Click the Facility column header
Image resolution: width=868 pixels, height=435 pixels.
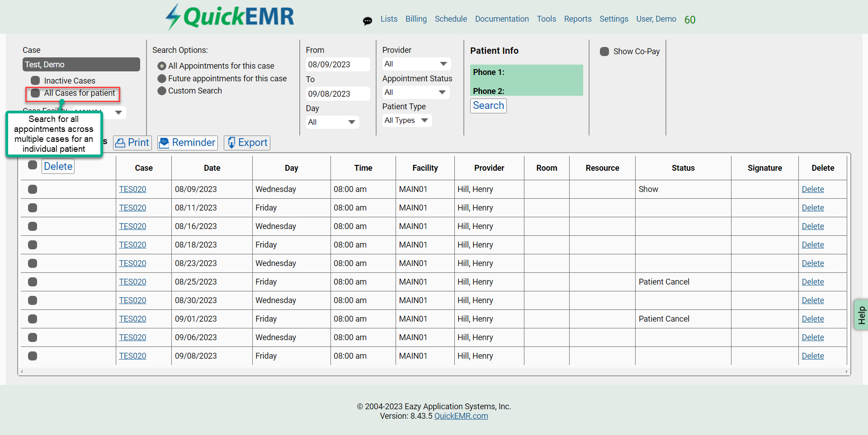click(425, 168)
